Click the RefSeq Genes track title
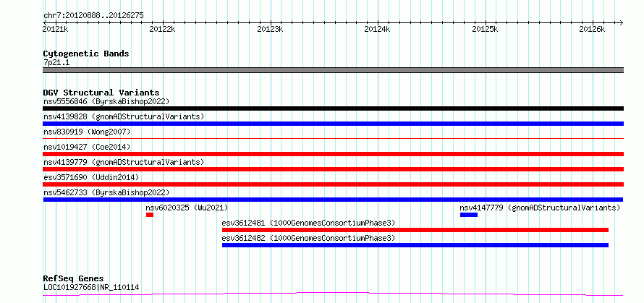 [x=74, y=279]
